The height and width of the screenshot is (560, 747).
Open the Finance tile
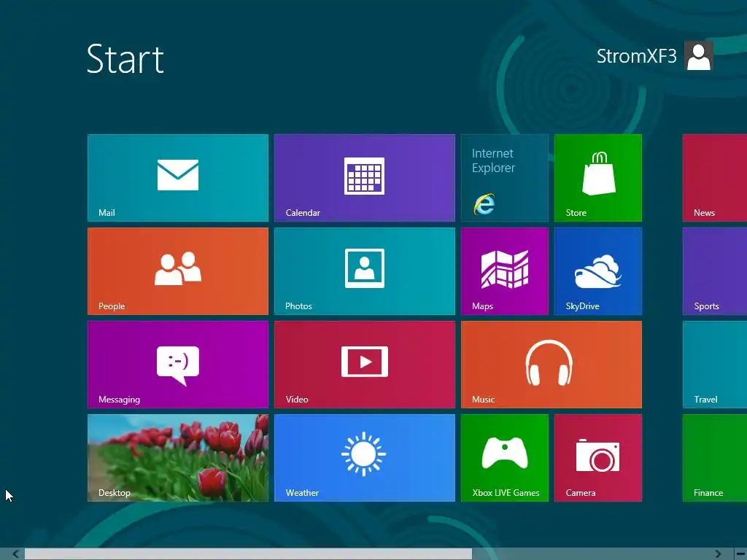pos(715,458)
